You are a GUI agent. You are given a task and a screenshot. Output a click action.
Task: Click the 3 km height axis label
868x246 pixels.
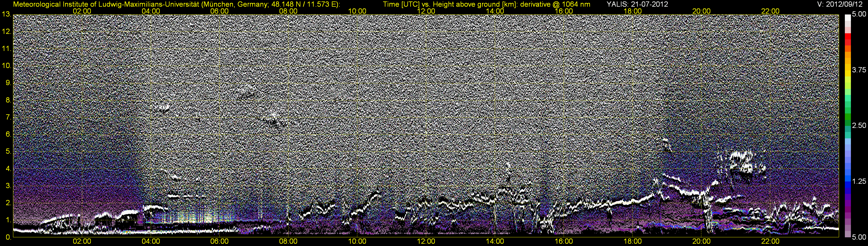pyautogui.click(x=8, y=186)
